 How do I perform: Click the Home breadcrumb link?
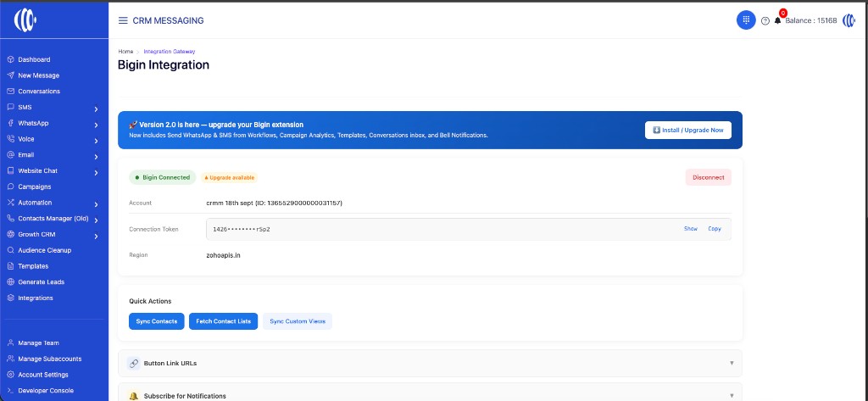point(125,52)
